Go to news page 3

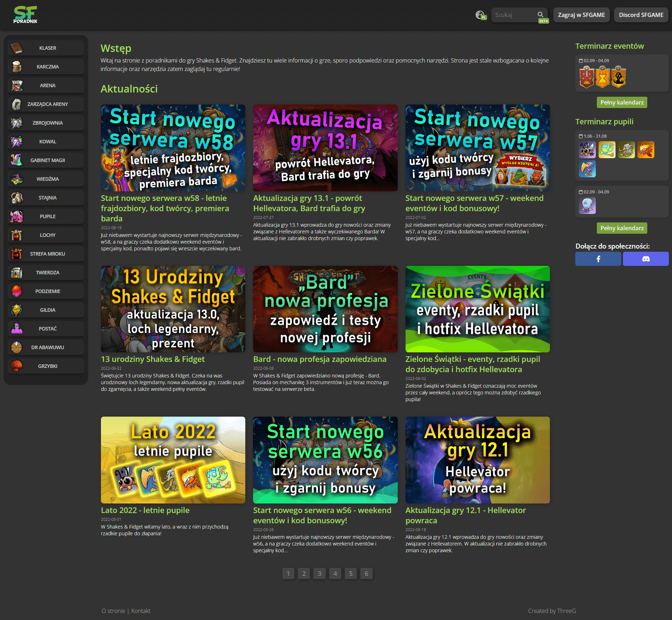point(319,573)
